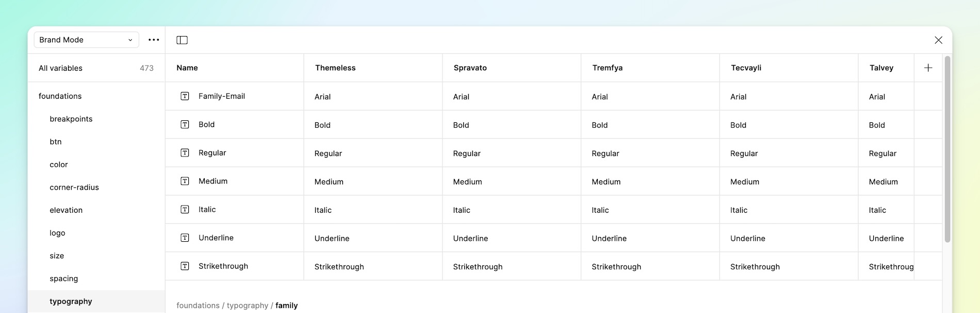Click the Tremfya mode column header
This screenshot has width=980, height=313.
pos(608,68)
